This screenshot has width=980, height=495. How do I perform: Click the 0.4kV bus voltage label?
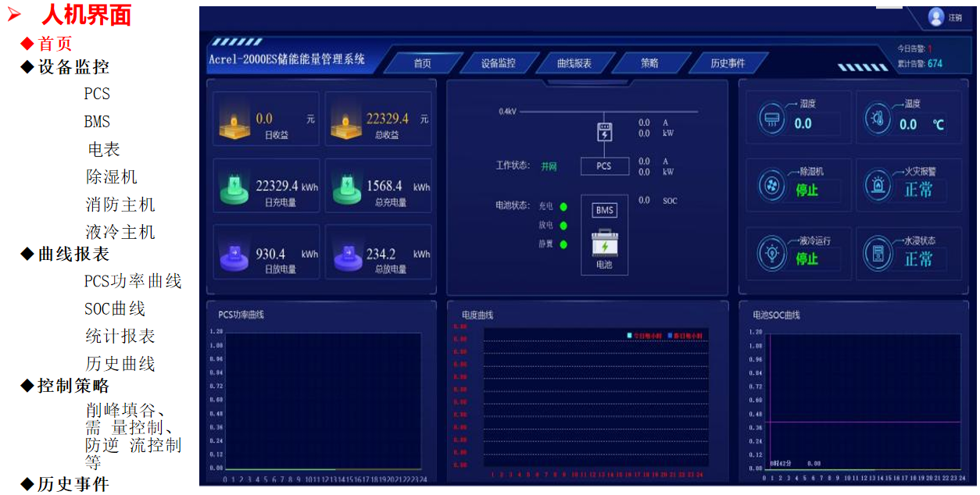click(x=507, y=111)
